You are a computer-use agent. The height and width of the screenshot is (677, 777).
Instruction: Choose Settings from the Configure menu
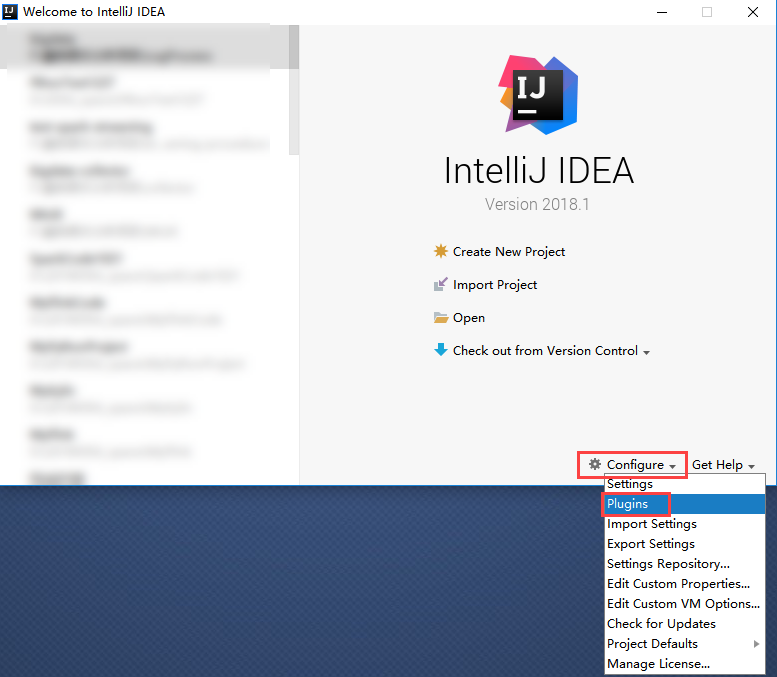point(685,484)
